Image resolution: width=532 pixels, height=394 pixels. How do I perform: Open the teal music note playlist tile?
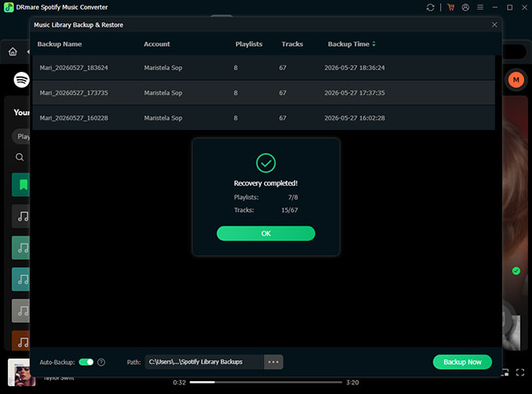(21, 279)
